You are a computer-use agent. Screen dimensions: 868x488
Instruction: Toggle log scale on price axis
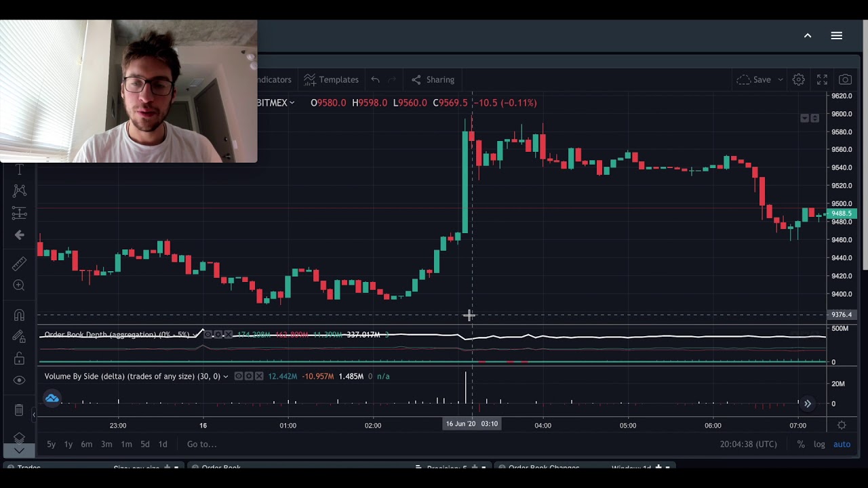click(x=819, y=444)
